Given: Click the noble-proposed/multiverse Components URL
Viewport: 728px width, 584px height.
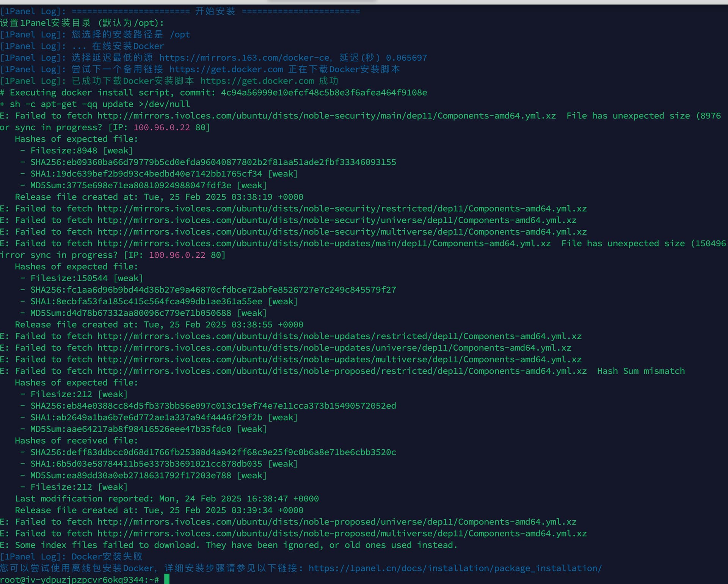Looking at the screenshot, I should click(x=342, y=534).
